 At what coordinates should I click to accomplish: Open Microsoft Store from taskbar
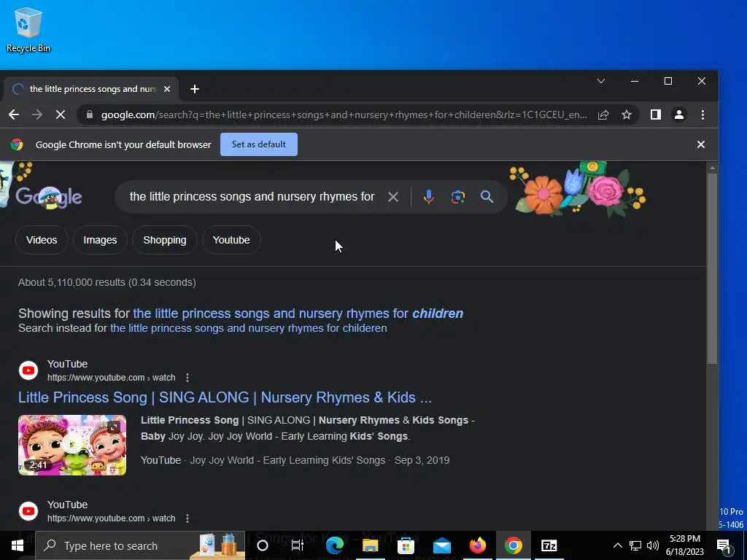(x=406, y=545)
